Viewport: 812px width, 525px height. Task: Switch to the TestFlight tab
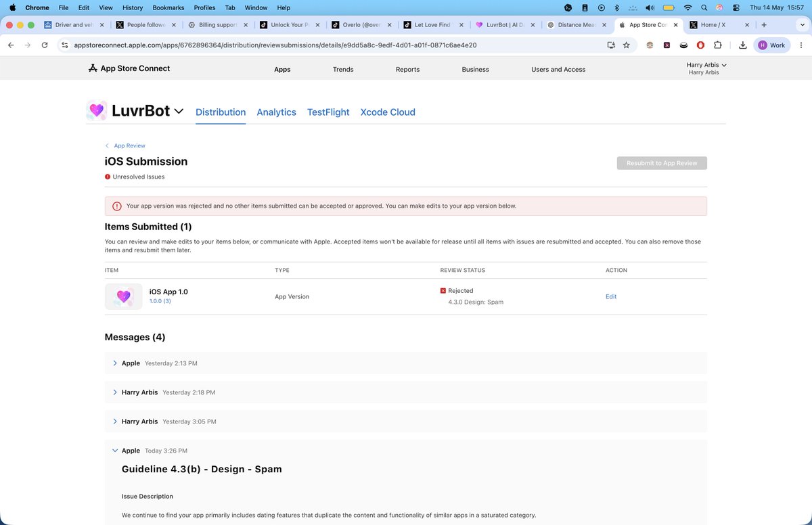pos(328,112)
